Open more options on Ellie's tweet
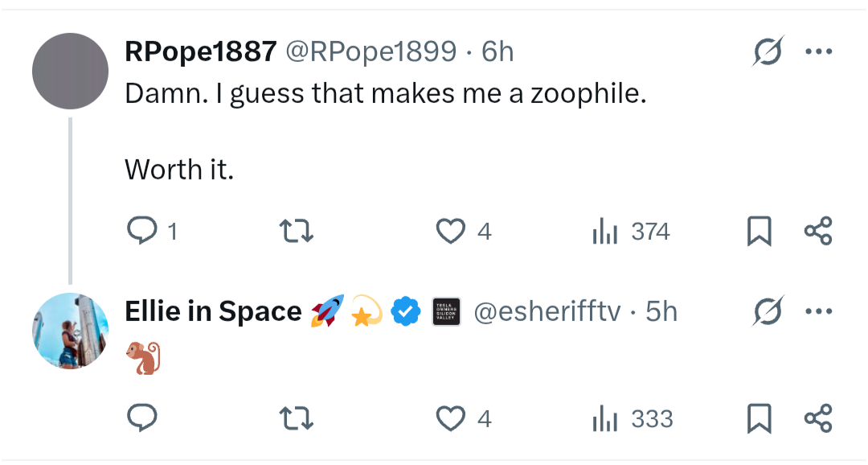Screen dimensions: 868x465 point(819,311)
